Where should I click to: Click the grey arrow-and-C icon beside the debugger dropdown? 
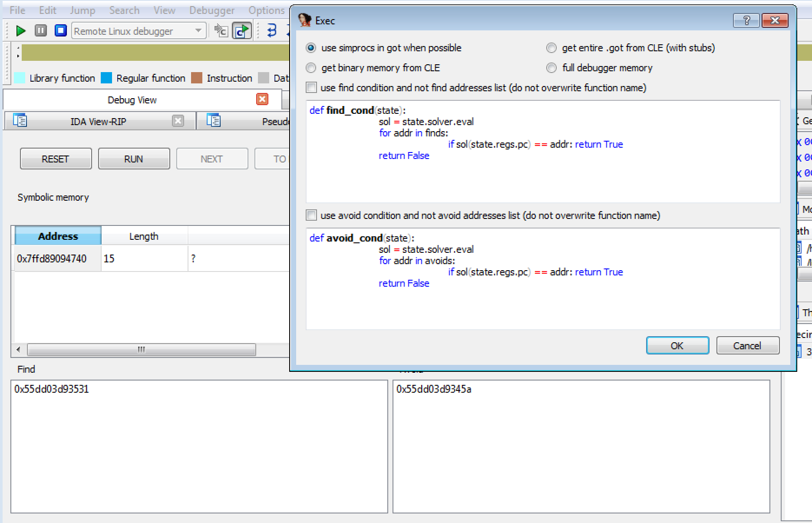(x=221, y=31)
